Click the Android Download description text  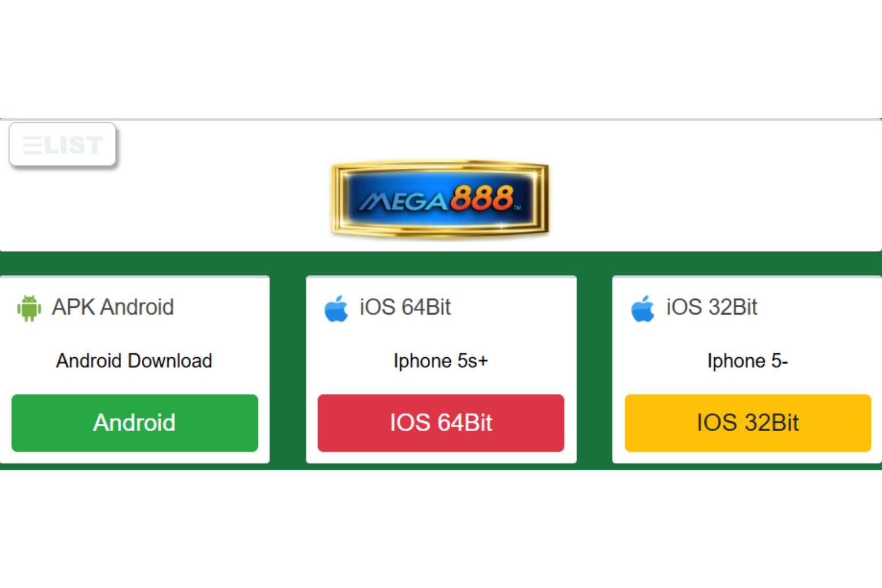(134, 361)
